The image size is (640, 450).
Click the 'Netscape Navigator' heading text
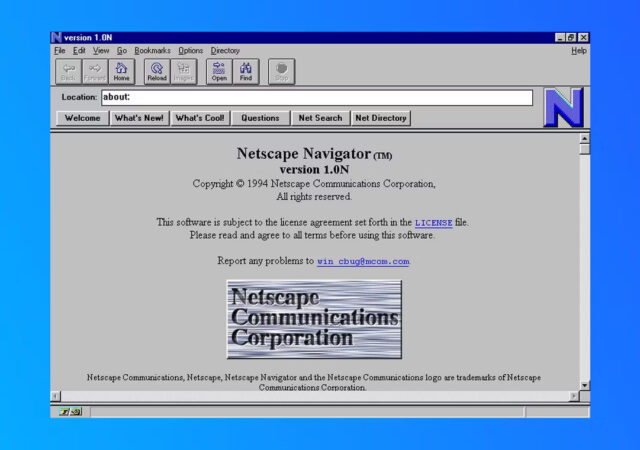(304, 154)
